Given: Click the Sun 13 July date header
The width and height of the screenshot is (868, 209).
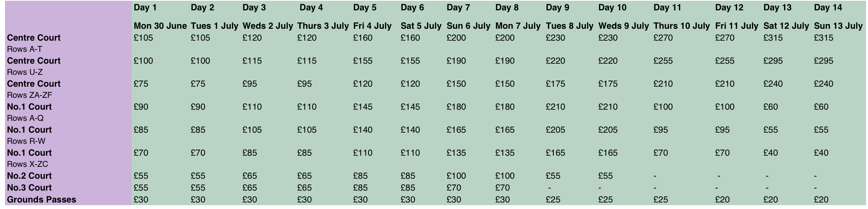Looking at the screenshot, I should [838, 26].
